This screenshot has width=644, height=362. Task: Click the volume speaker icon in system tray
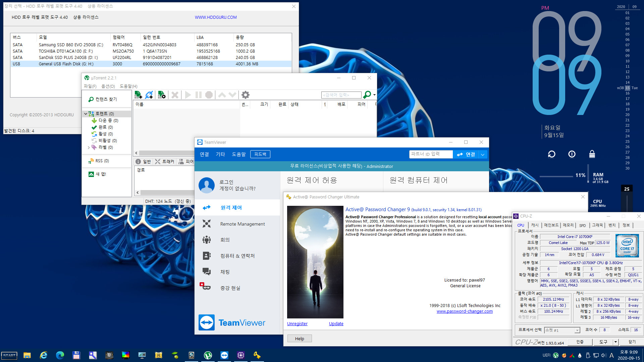pos(604,355)
